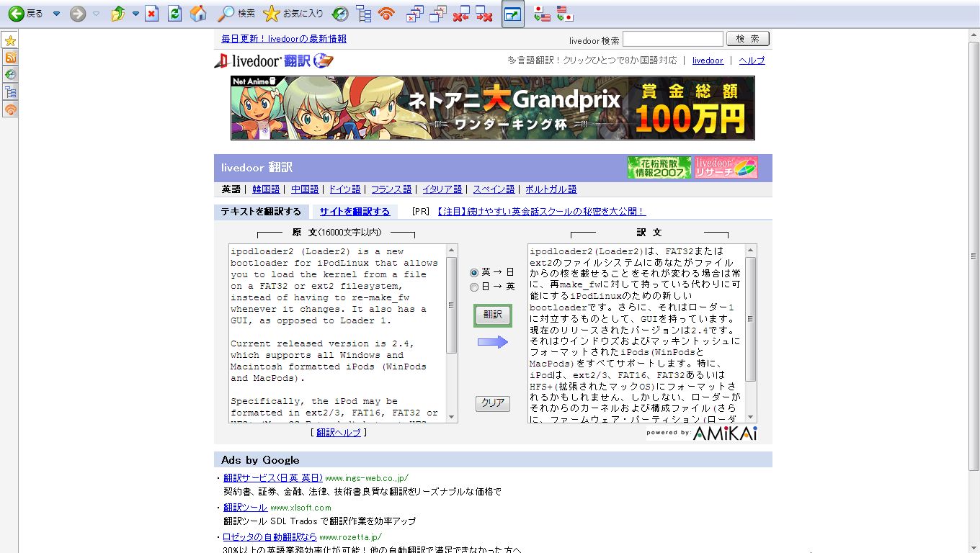This screenshot has width=980, height=553.
Task: Open the 翻訳ヘルプ link below source box
Action: (x=339, y=433)
